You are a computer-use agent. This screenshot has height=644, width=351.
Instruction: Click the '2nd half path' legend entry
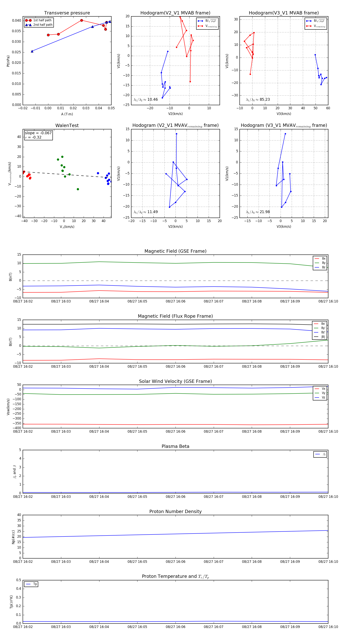39,25
